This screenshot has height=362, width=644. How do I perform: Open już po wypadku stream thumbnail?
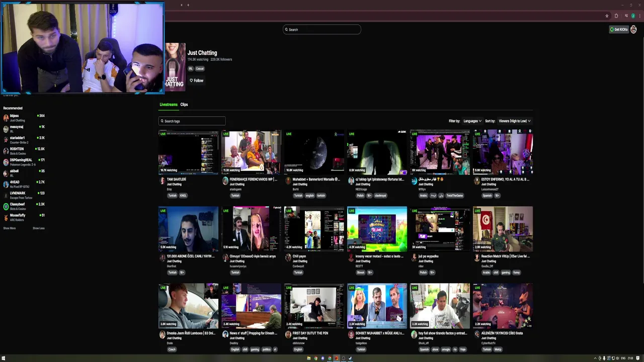click(x=440, y=229)
